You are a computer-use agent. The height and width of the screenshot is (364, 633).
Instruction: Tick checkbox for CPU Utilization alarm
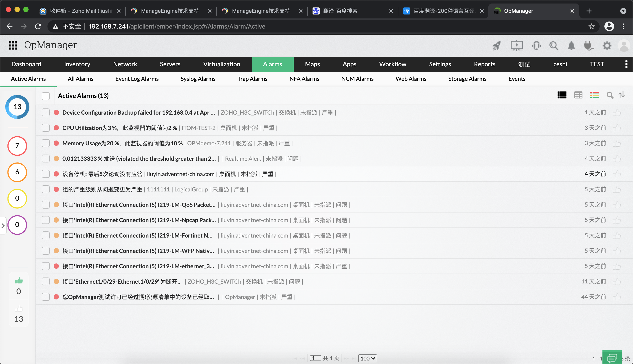pyautogui.click(x=45, y=128)
